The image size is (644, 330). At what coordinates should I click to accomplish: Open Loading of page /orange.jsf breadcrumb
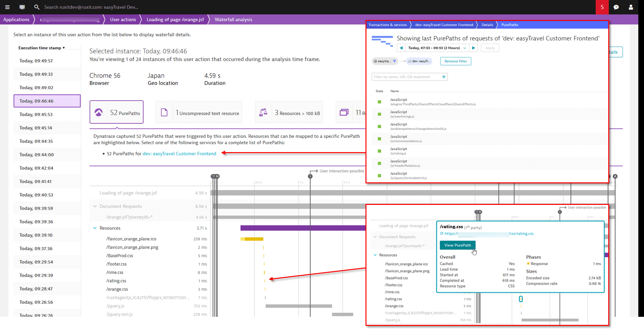point(175,20)
